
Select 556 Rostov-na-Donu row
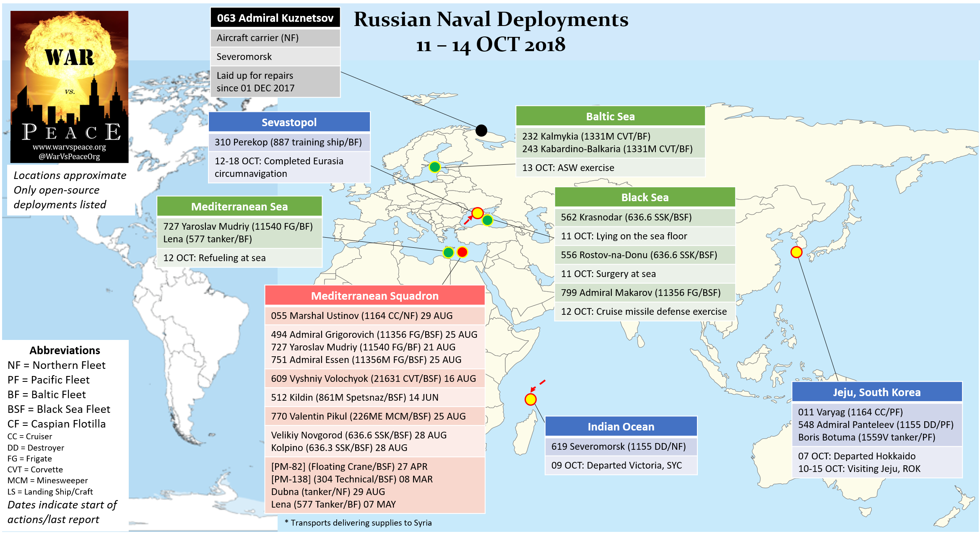645,255
